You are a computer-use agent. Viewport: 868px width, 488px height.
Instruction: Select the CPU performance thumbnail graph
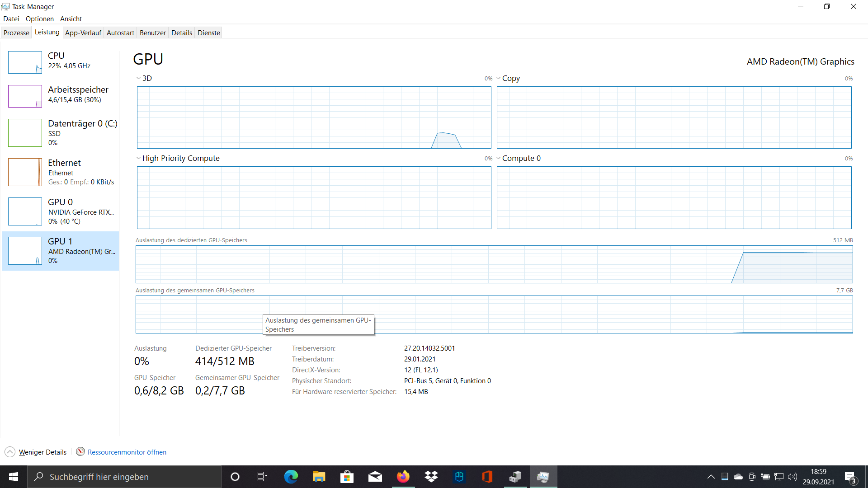[25, 62]
